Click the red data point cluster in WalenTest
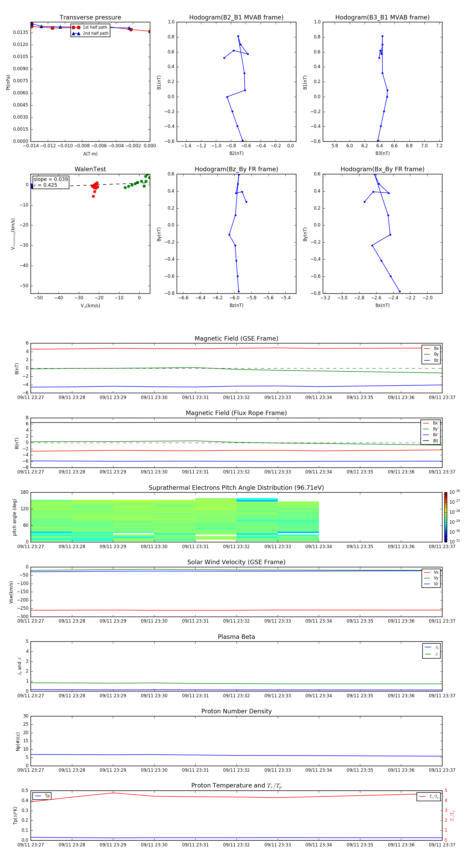Image resolution: width=473 pixels, height=868 pixels. [x=95, y=186]
